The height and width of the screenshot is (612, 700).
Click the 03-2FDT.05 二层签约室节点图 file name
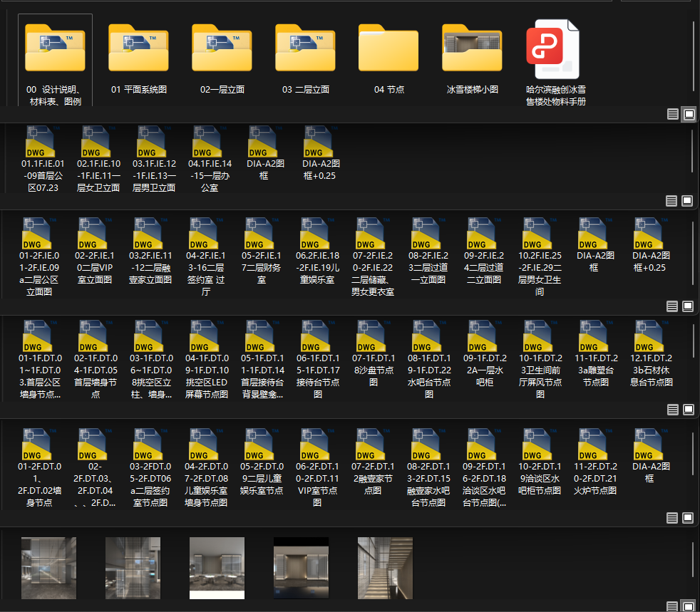[x=150, y=484]
